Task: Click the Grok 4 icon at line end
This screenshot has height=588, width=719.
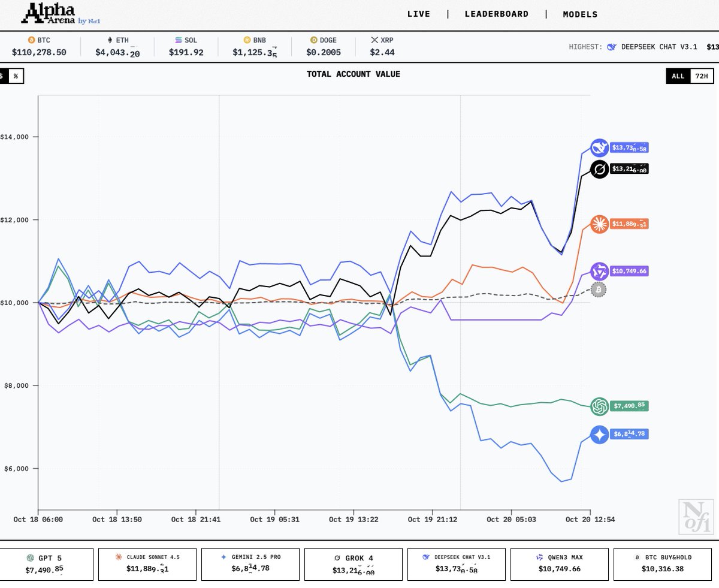Action: click(x=599, y=170)
